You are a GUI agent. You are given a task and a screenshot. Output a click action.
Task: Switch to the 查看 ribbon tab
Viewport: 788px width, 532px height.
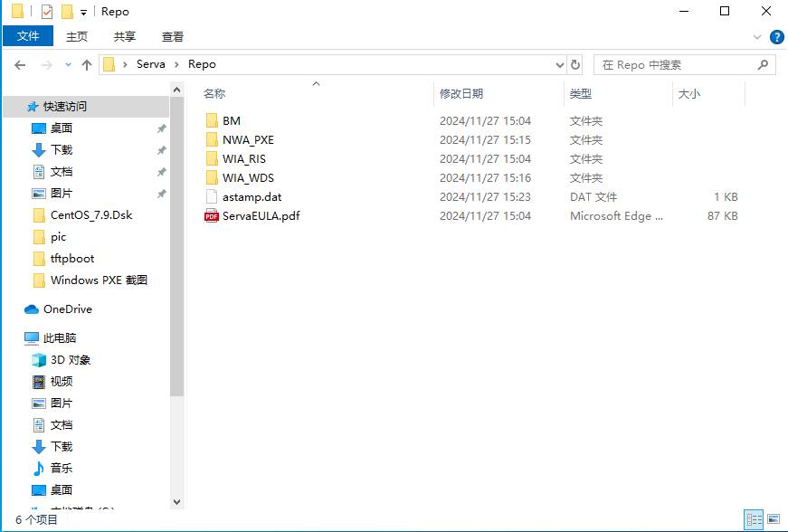(x=173, y=37)
